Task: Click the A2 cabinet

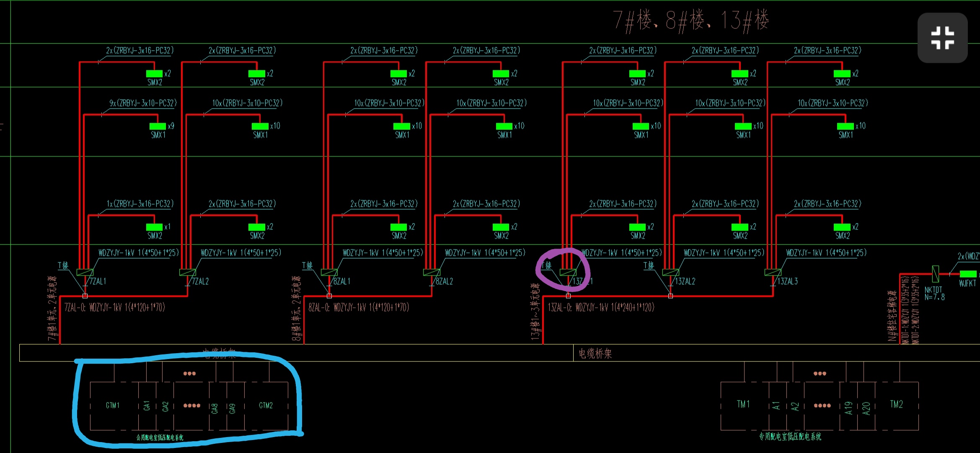Action: coord(795,406)
